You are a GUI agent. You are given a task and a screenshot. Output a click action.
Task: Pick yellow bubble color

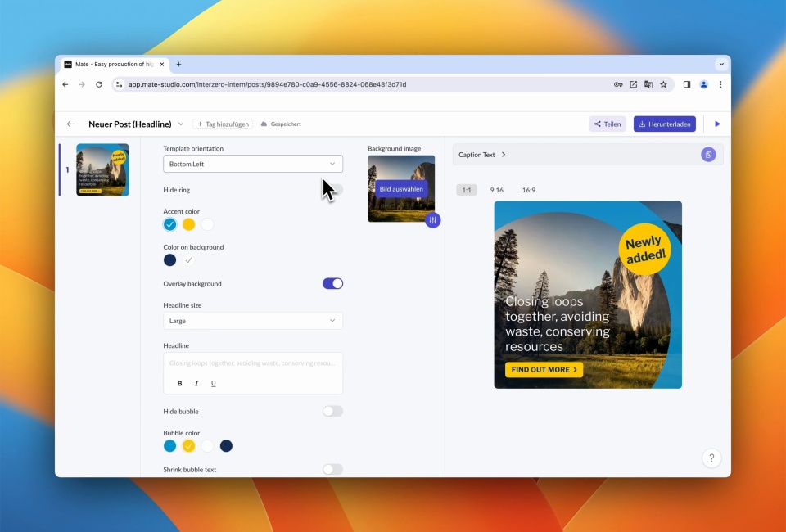188,446
